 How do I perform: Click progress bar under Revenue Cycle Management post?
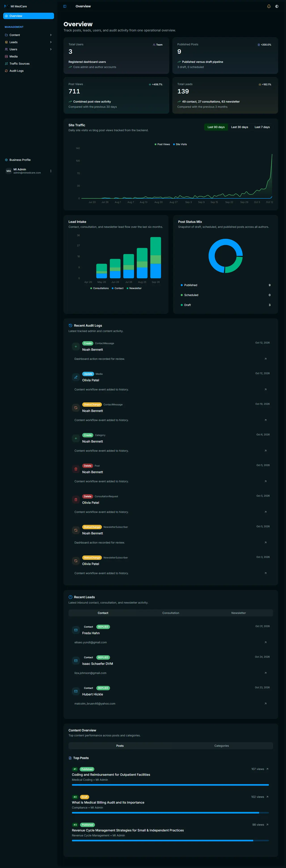[x=170, y=841]
